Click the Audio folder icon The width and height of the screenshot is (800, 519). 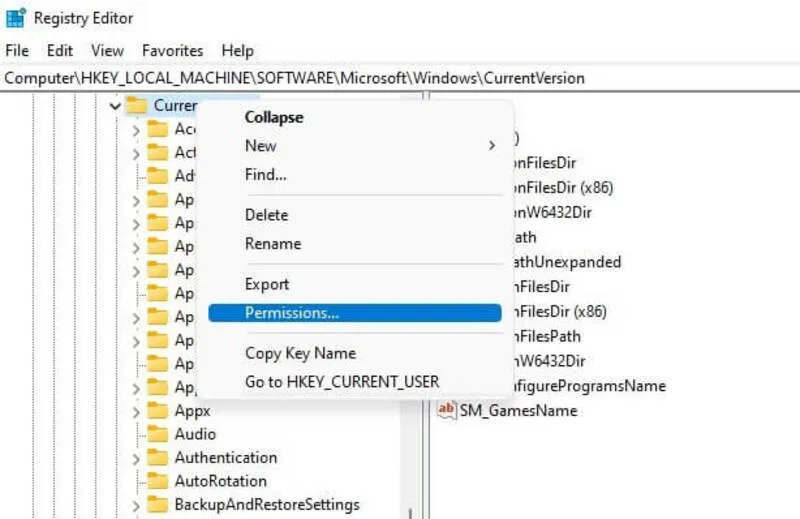click(157, 434)
